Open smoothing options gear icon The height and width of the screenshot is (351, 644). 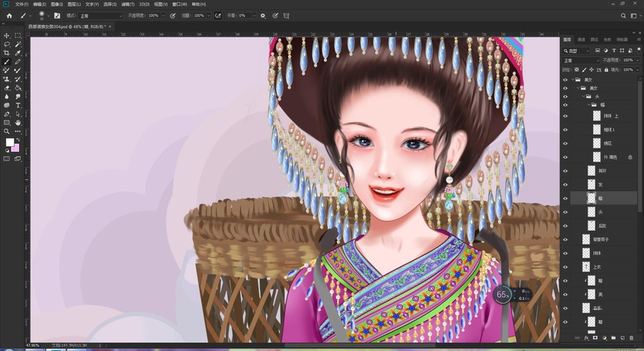(263, 16)
